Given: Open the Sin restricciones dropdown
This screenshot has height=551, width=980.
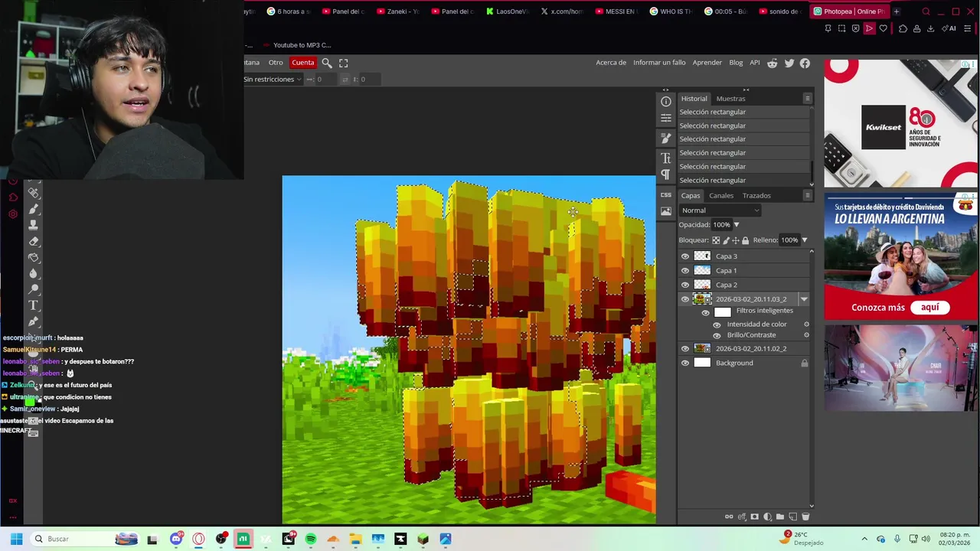Looking at the screenshot, I should 273,80.
